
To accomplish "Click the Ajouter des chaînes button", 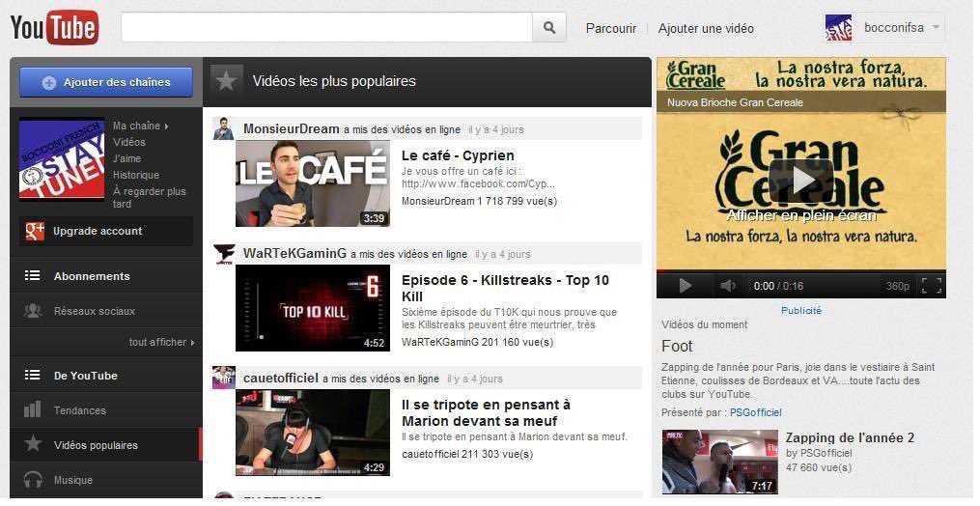I will click(x=106, y=82).
